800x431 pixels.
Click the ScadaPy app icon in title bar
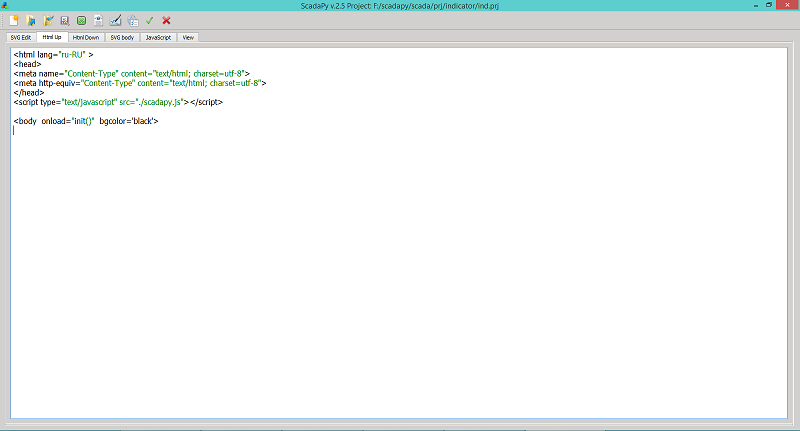(x=5, y=5)
